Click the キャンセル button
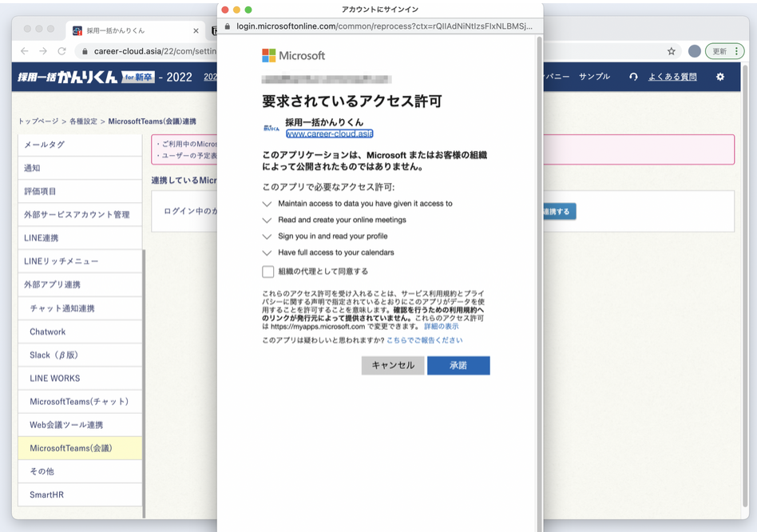This screenshot has width=757, height=532. (393, 365)
